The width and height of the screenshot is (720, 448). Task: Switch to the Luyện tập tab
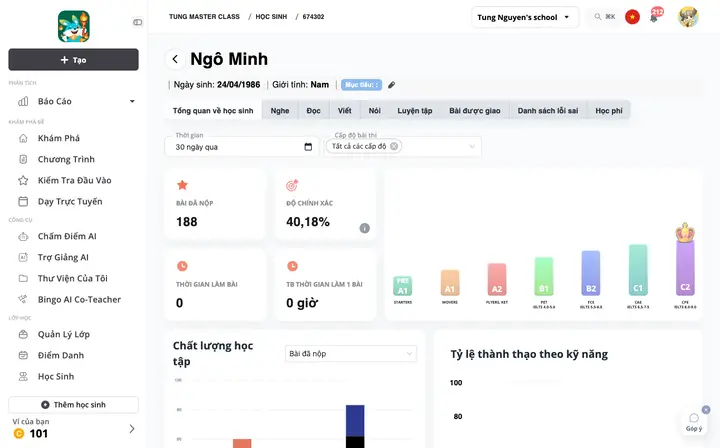[415, 111]
